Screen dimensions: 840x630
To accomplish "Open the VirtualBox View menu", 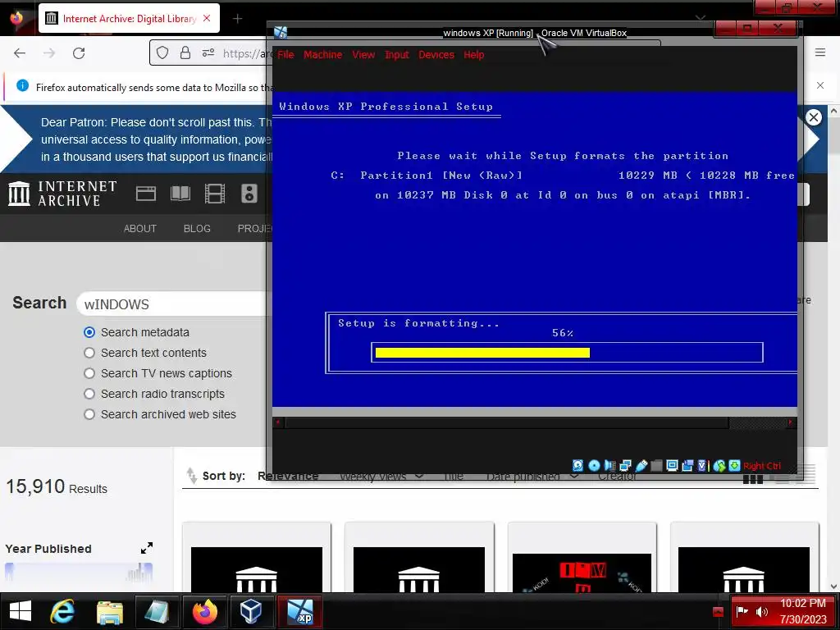I will click(x=363, y=55).
